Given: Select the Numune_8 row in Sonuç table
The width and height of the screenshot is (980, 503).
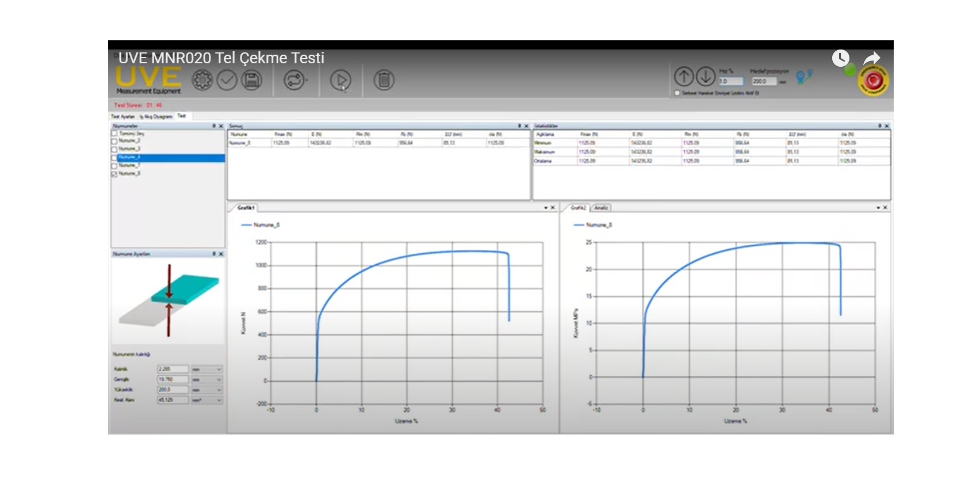Looking at the screenshot, I should [378, 143].
